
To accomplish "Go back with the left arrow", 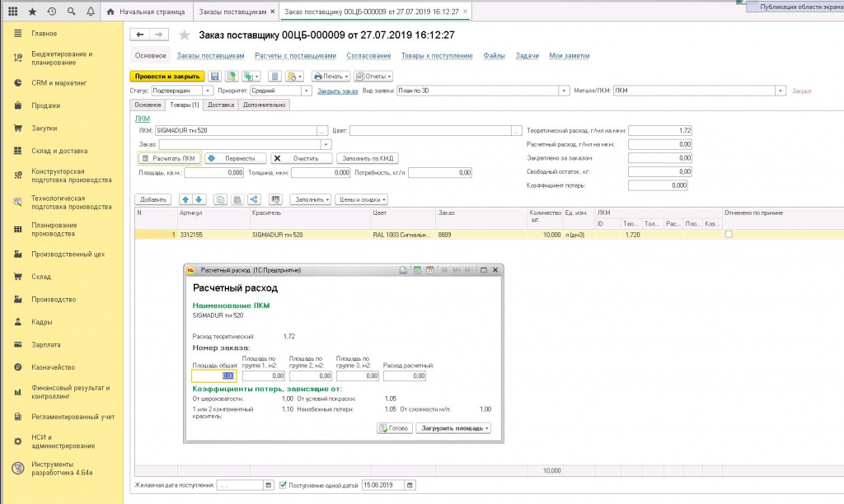I will coord(139,35).
